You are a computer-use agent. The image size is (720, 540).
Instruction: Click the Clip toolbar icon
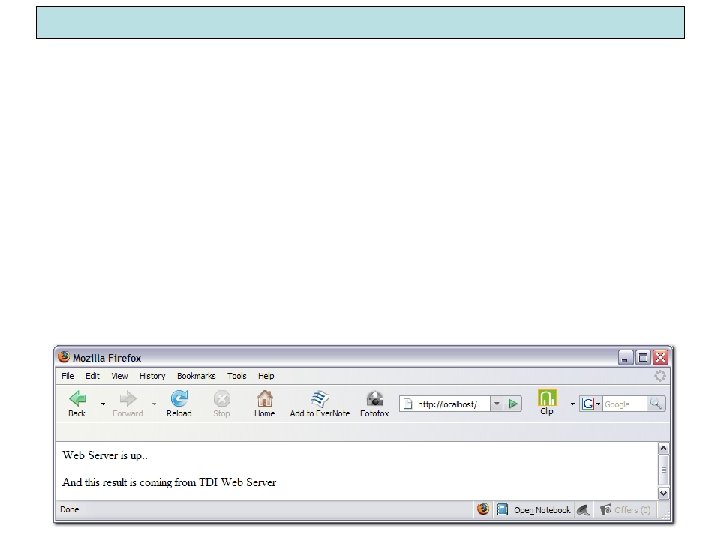tap(547, 402)
